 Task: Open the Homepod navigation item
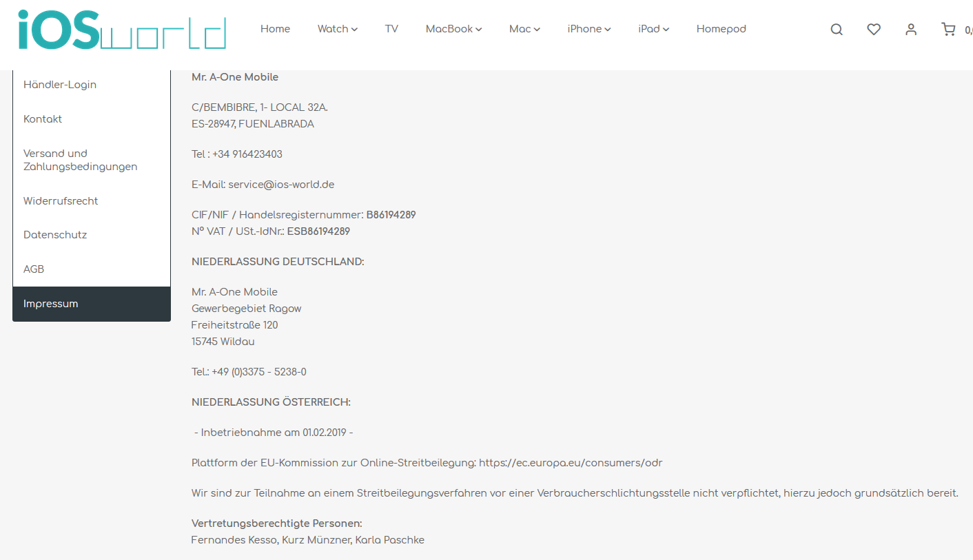[721, 29]
